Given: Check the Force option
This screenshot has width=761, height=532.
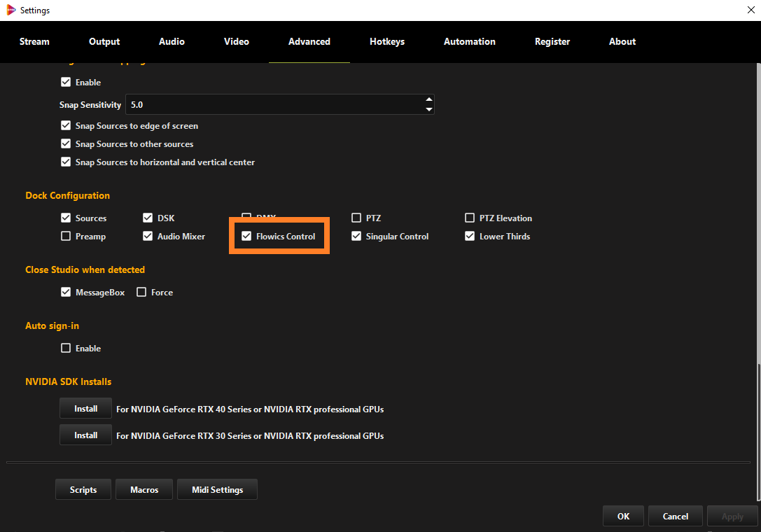Looking at the screenshot, I should point(141,292).
